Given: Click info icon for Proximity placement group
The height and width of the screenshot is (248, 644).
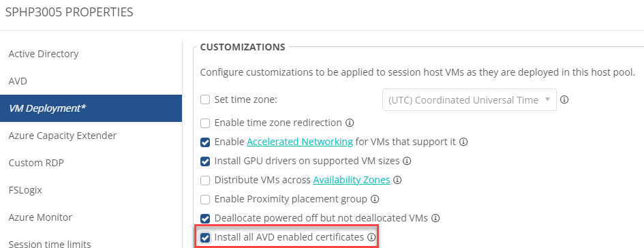Looking at the screenshot, I should pyautogui.click(x=375, y=199).
